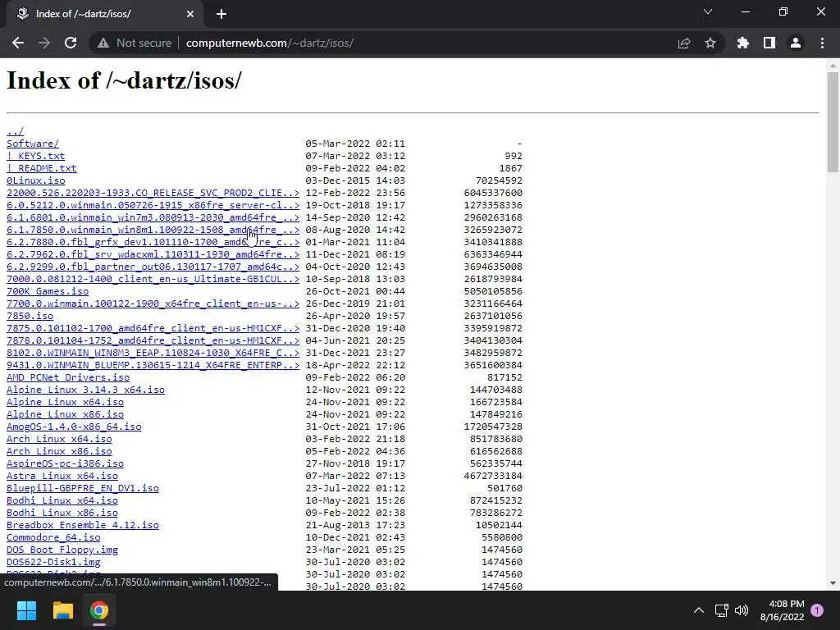Reload the current page
The height and width of the screenshot is (630, 840).
click(x=71, y=43)
